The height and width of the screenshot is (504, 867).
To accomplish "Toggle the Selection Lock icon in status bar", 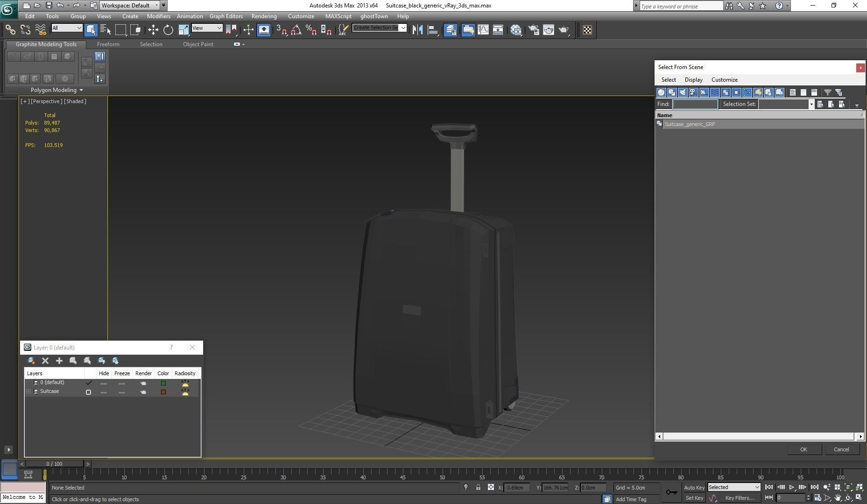I will coord(478,487).
